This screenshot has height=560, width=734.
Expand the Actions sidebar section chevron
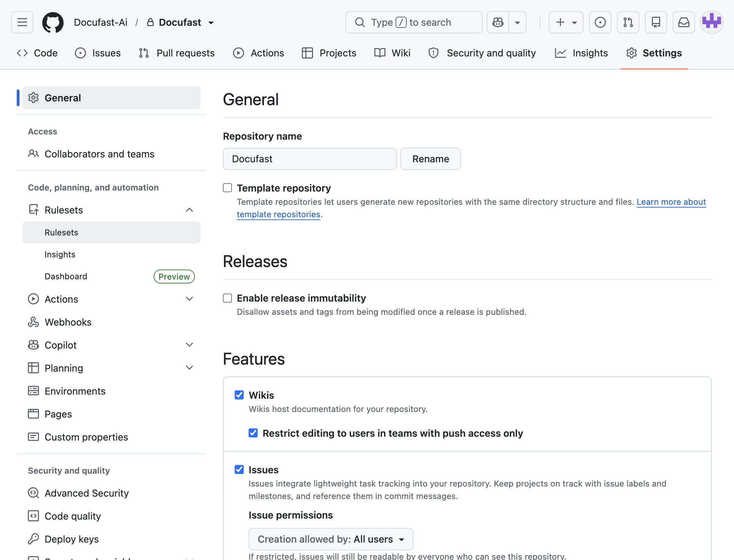pyautogui.click(x=189, y=299)
